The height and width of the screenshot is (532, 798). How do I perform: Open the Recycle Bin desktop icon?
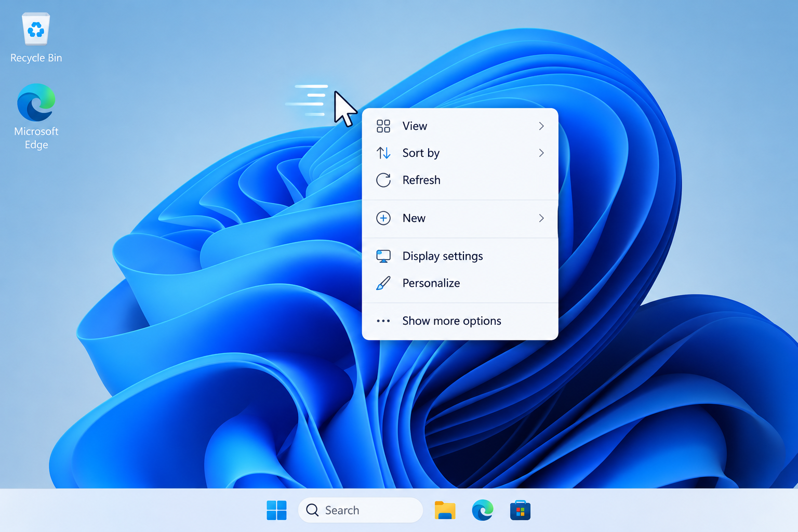36,37
